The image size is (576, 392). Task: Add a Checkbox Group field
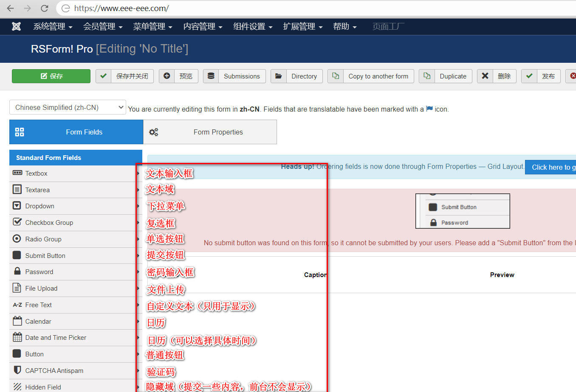(49, 223)
